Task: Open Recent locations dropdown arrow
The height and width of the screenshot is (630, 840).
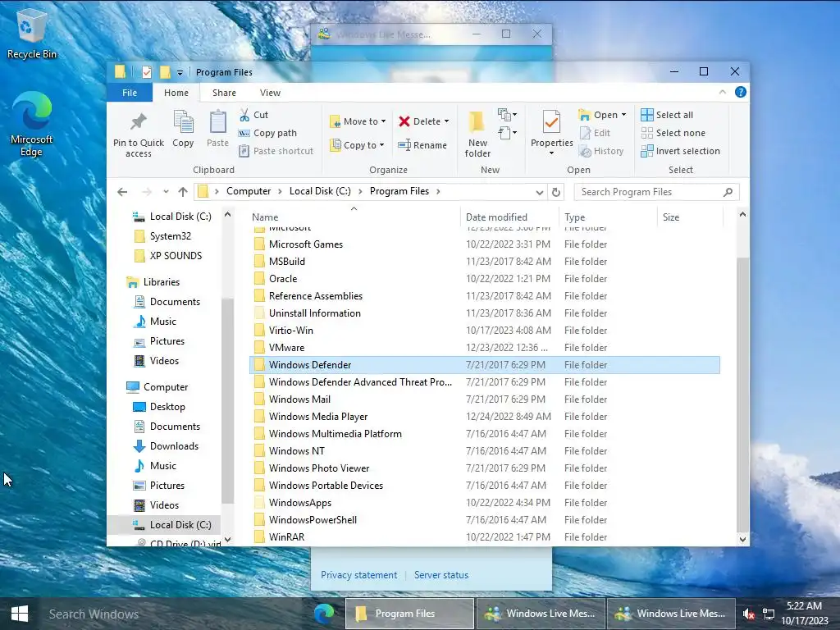Action: point(166,192)
